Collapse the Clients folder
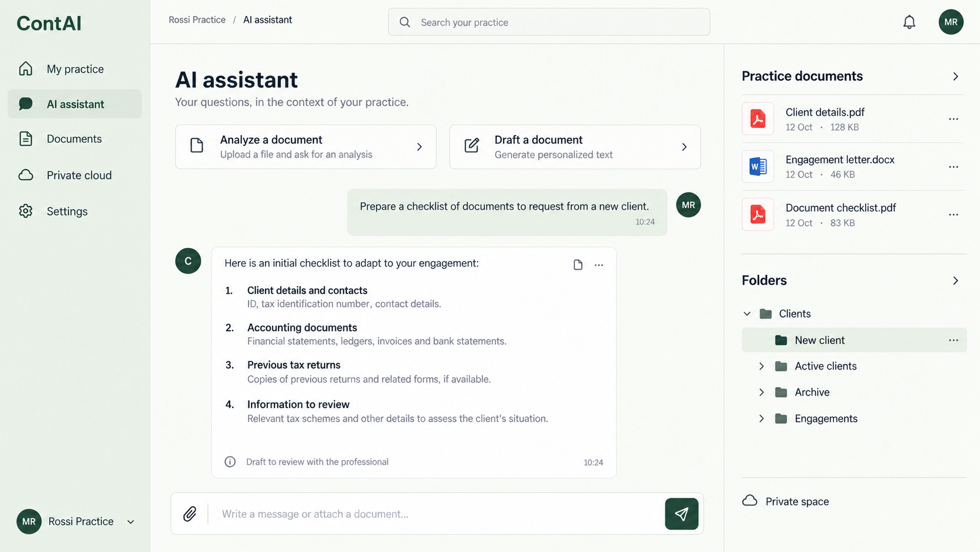 [x=747, y=314]
